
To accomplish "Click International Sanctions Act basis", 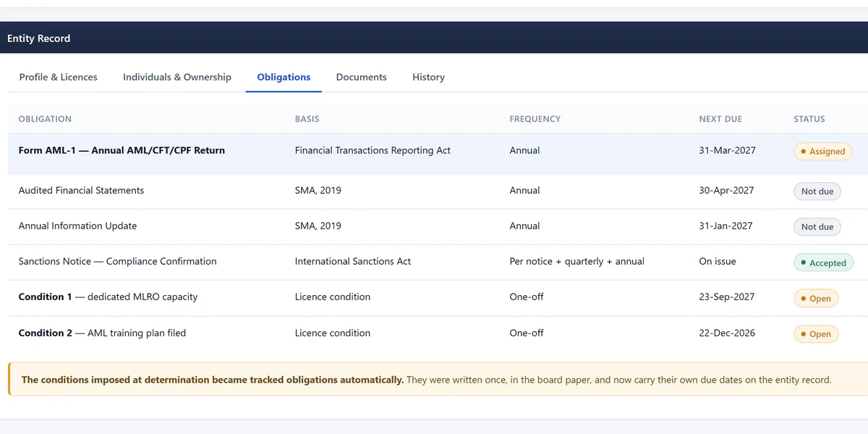I will coord(352,261).
